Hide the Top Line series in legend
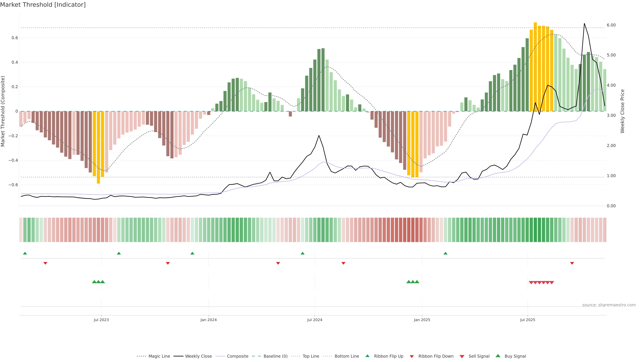This screenshot has width=644, height=362. [x=311, y=356]
